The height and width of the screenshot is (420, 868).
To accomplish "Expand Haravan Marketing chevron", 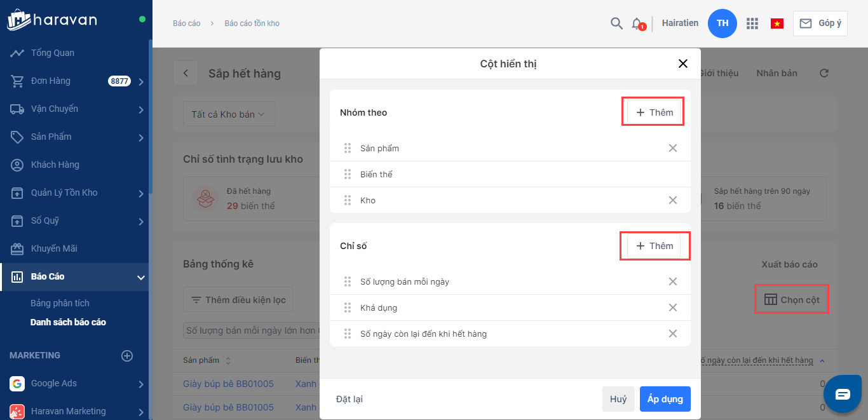I will [140, 412].
